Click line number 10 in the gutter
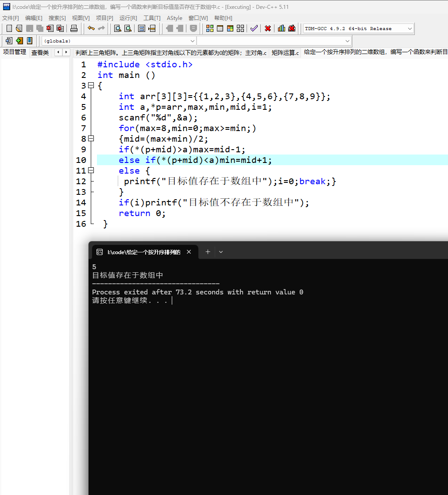Image resolution: width=448 pixels, height=495 pixels. (81, 160)
